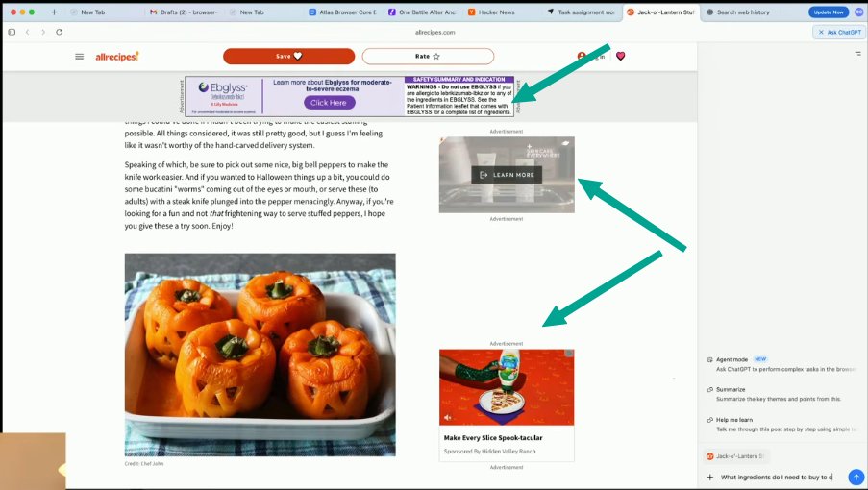Open the allrecipes hamburger menu
This screenshot has width=868, height=490.
coord(79,57)
